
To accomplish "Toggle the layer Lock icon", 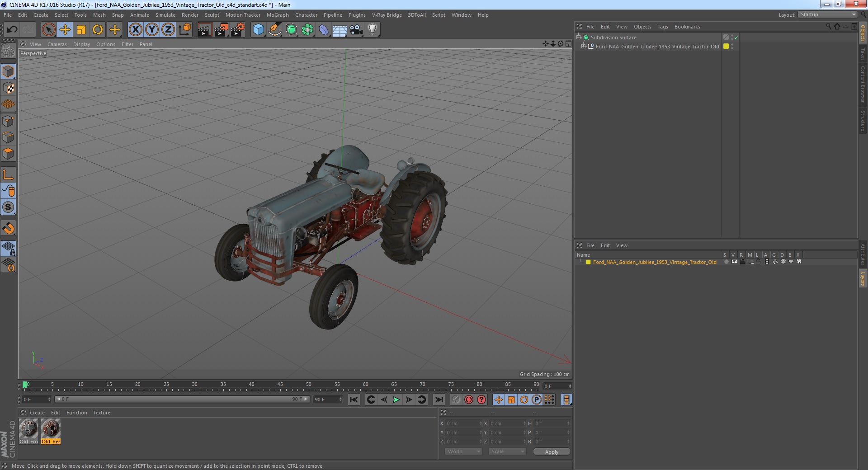I will tap(759, 262).
